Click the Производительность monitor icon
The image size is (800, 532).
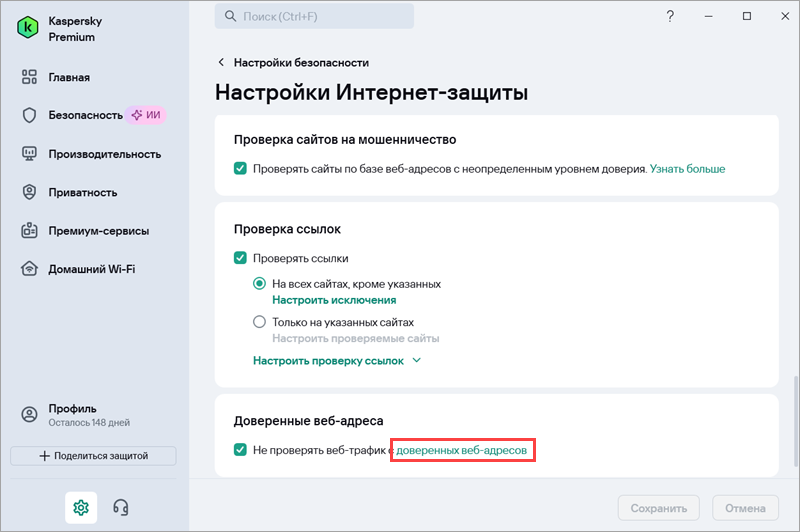point(29,154)
